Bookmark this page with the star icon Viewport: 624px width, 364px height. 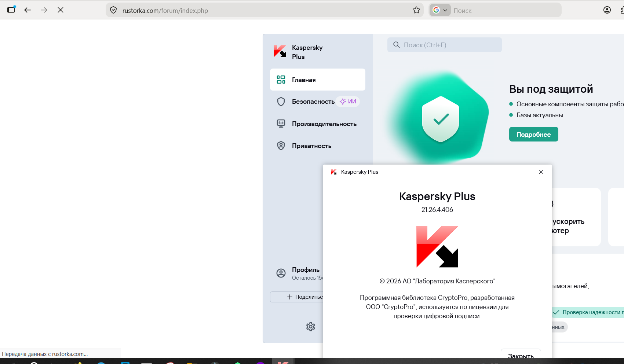(x=416, y=10)
